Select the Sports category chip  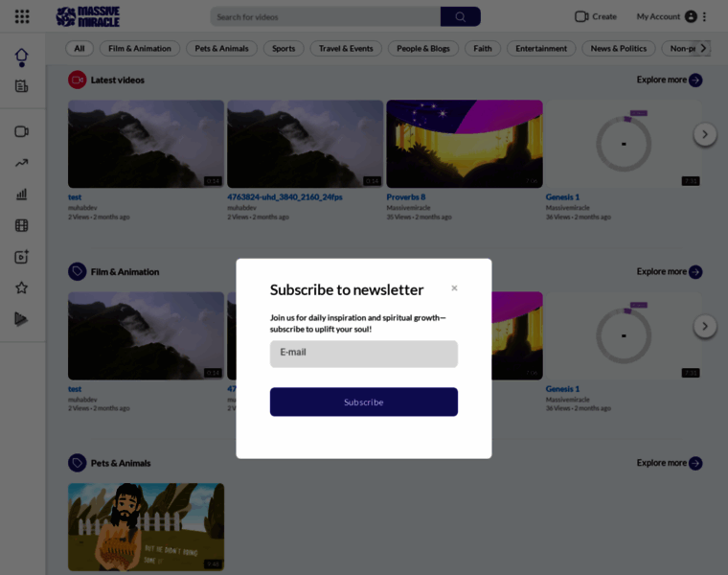pos(284,48)
